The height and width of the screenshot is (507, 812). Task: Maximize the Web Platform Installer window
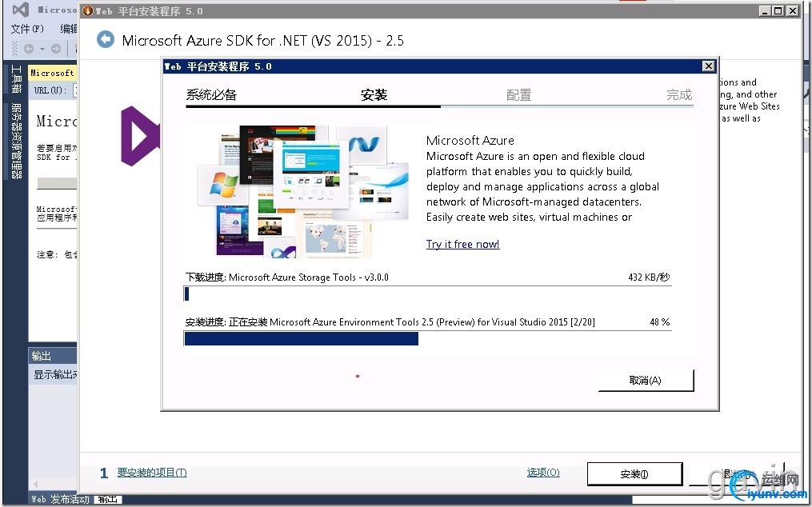[x=778, y=10]
